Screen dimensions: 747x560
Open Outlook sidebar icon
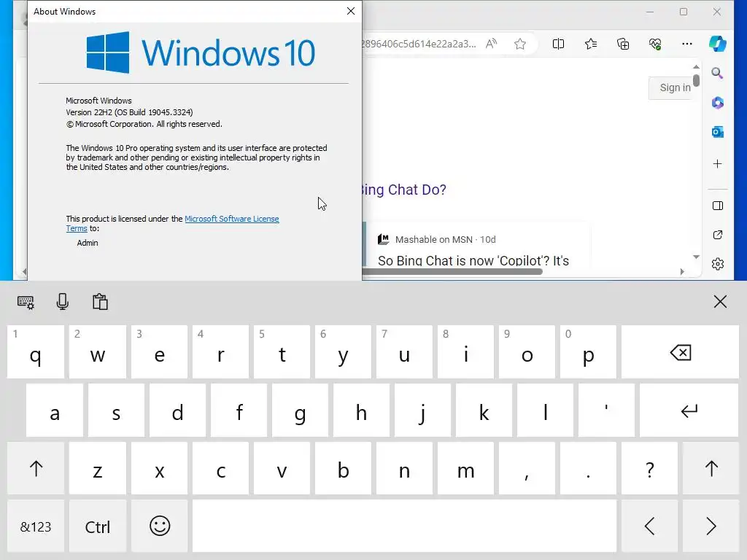[x=718, y=132]
